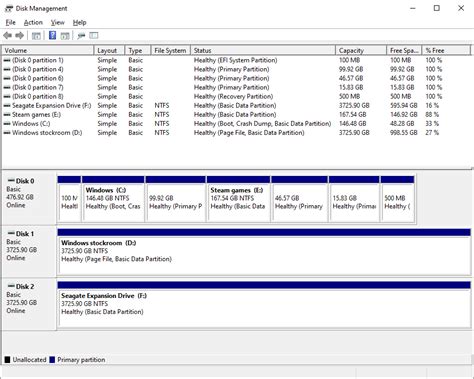This screenshot has height=379, width=474.
Task: Click the Disk Management title bar icon
Action: point(9,8)
